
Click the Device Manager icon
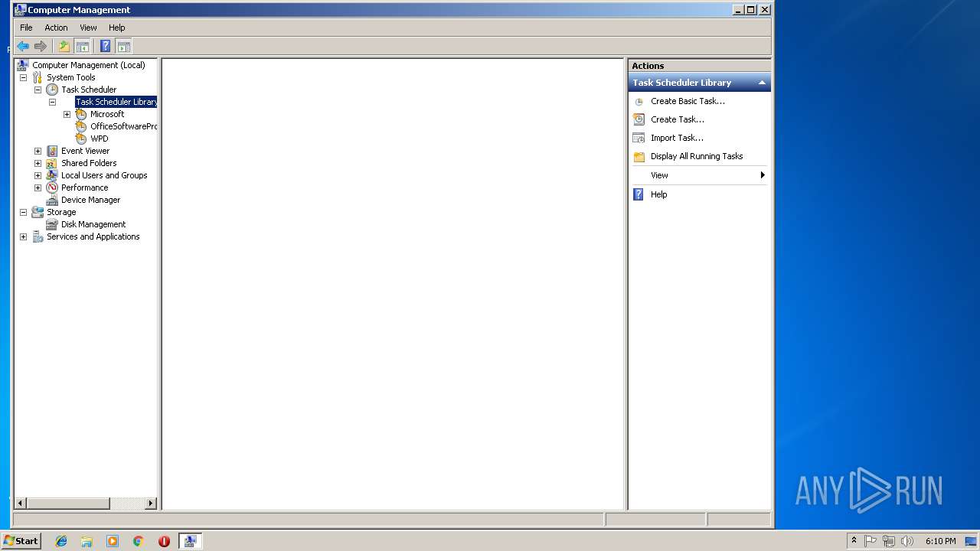[x=52, y=200]
